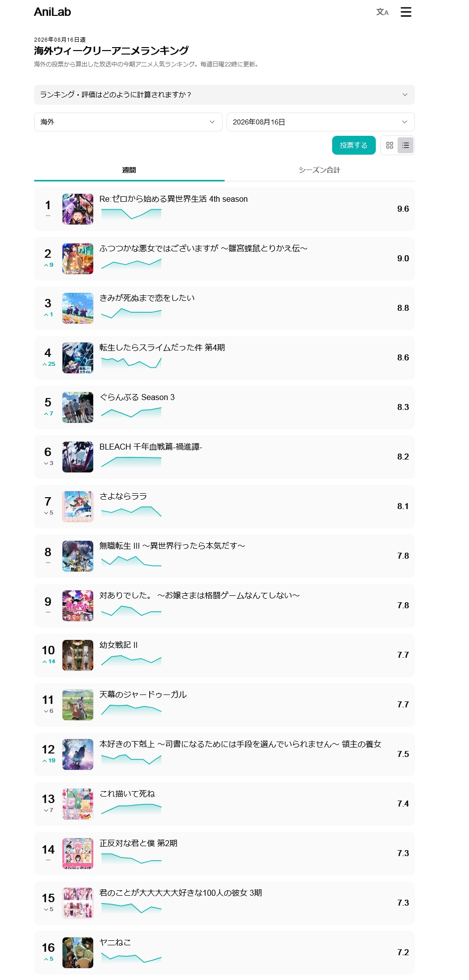Click the AniLab logo
The height and width of the screenshot is (980, 469).
click(53, 12)
